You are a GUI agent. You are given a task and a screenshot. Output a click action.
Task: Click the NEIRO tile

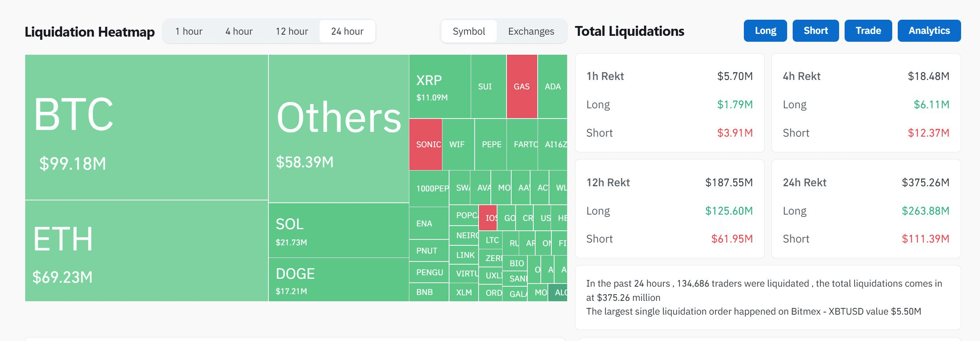pos(464,235)
